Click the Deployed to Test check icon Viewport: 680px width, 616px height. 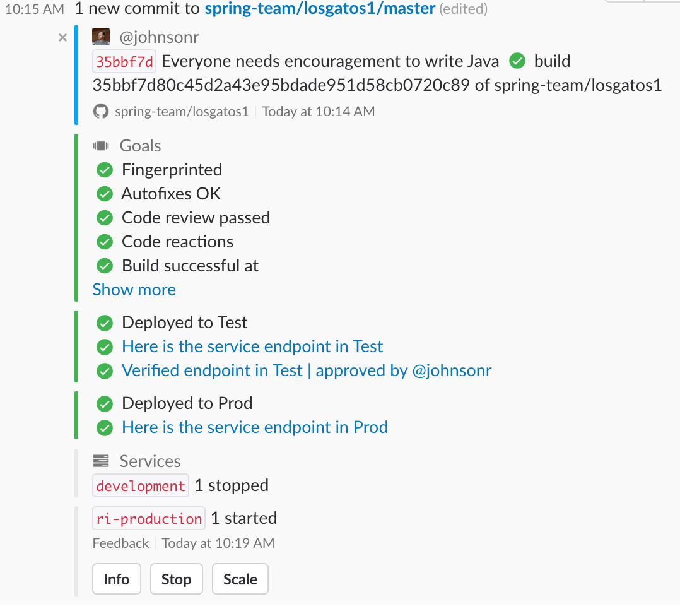[105, 323]
